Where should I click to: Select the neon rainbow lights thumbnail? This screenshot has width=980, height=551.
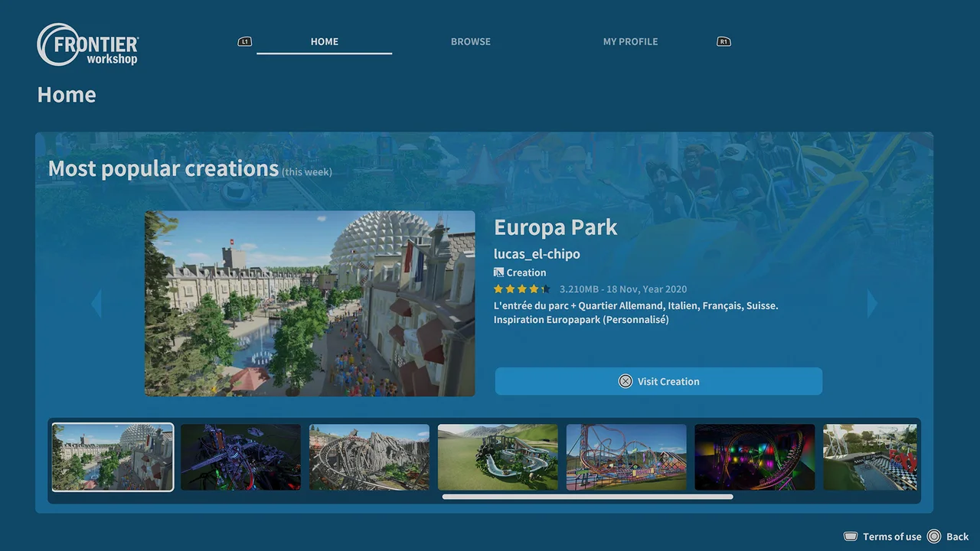pyautogui.click(x=756, y=457)
